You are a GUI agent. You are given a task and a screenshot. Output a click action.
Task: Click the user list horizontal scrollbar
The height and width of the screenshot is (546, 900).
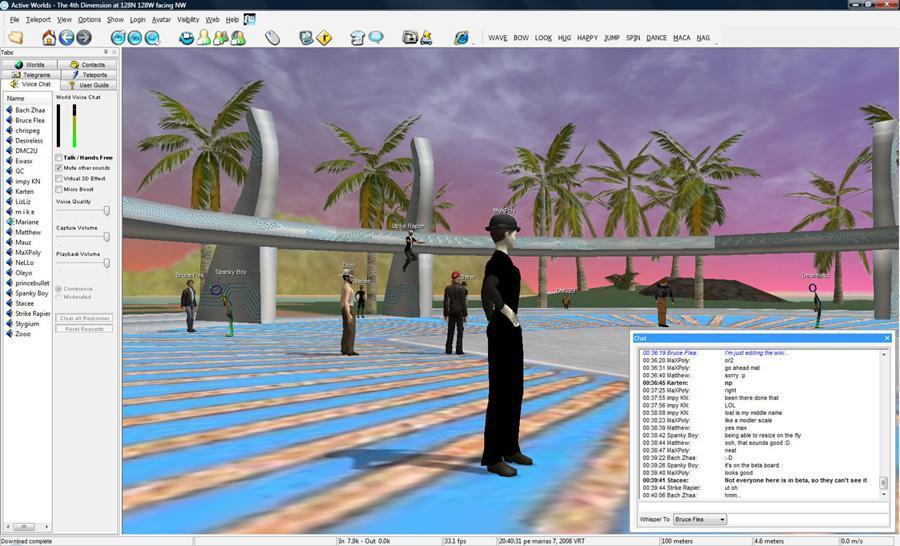tap(27, 526)
